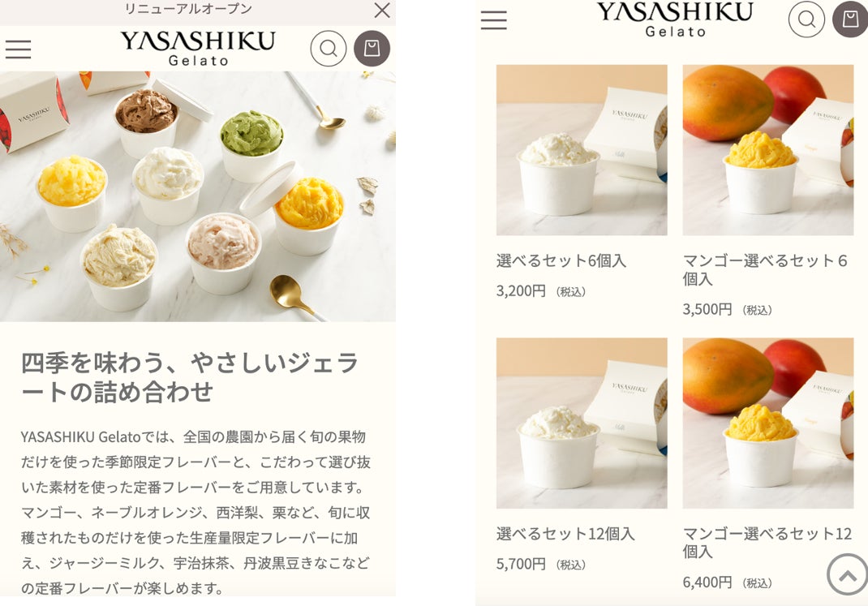Open the hamburger menu on left screen
Image resolution: width=868 pixels, height=606 pixels.
click(x=19, y=49)
